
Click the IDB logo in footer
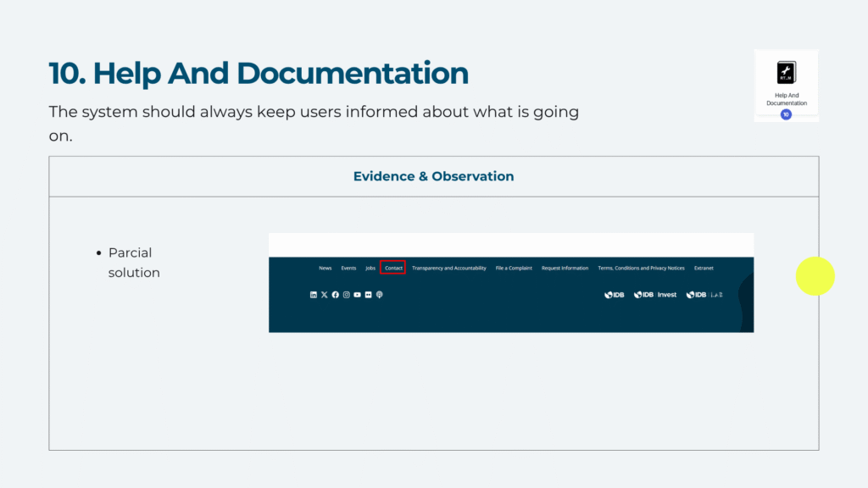click(x=615, y=295)
